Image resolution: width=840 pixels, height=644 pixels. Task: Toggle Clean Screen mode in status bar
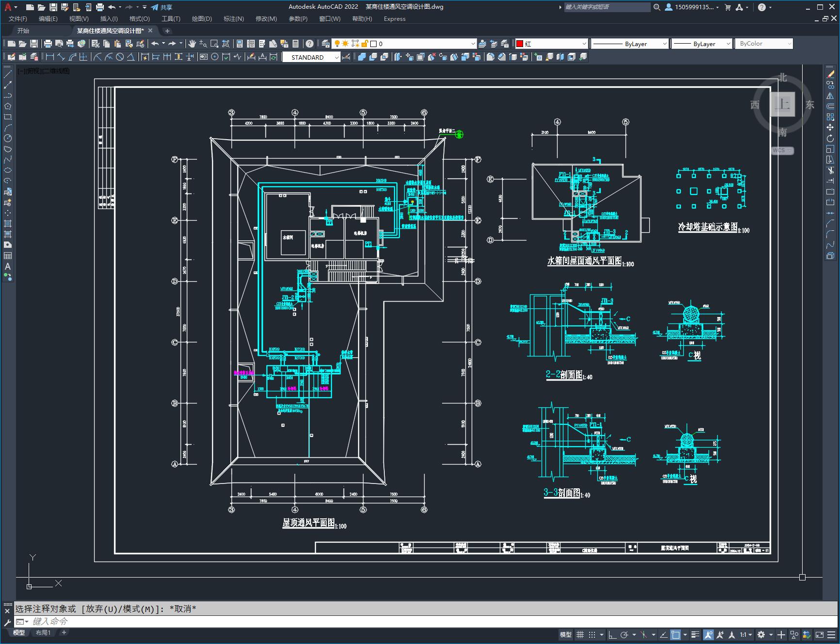819,634
